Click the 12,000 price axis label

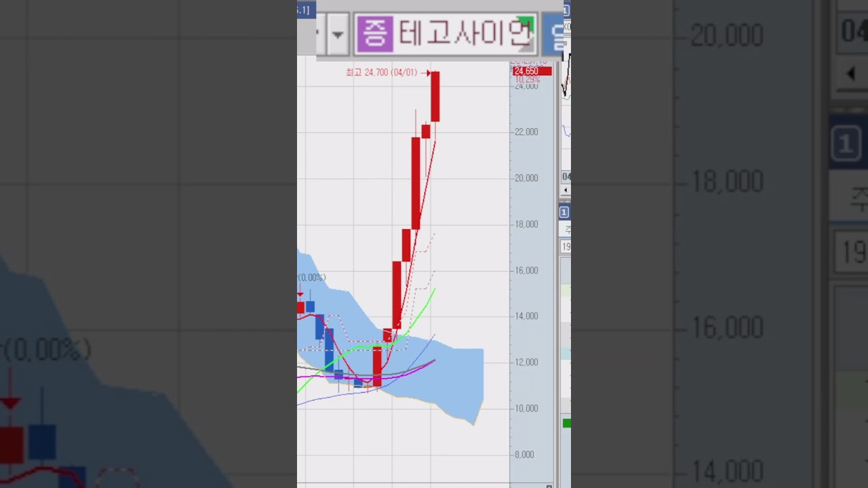(526, 362)
